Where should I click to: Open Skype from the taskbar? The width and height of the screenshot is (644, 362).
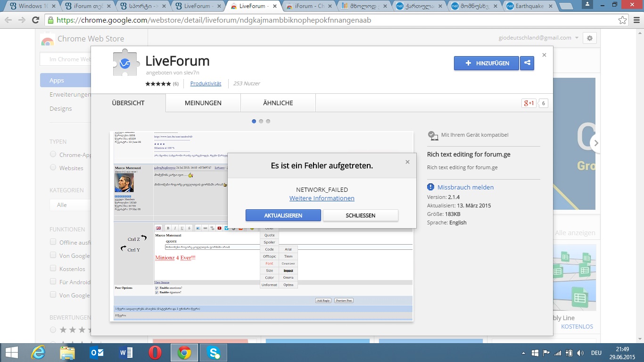pos(214,353)
